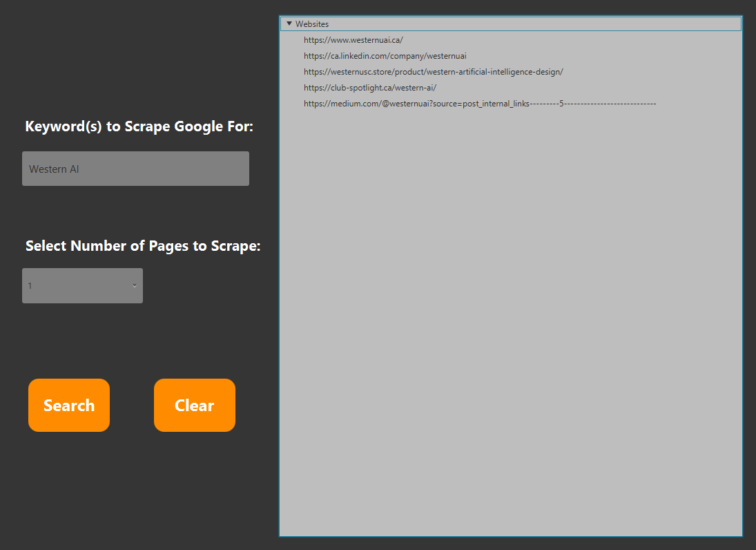The width and height of the screenshot is (756, 550).
Task: Open the club-spotlight.ca/western-ai/ result
Action: (369, 87)
